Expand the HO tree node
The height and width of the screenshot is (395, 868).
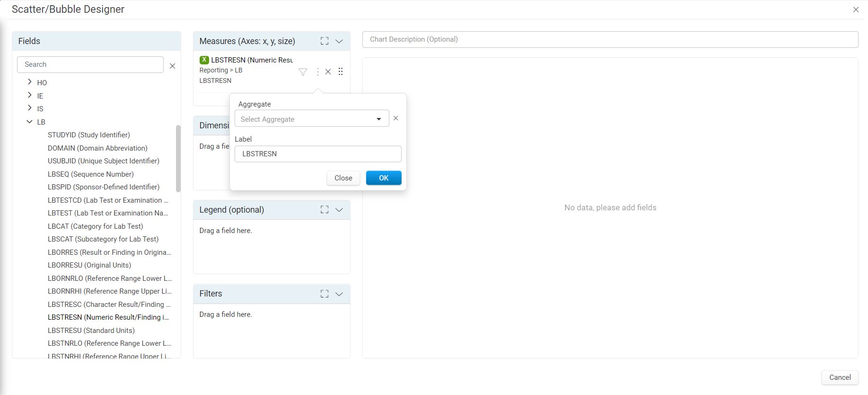(x=30, y=82)
